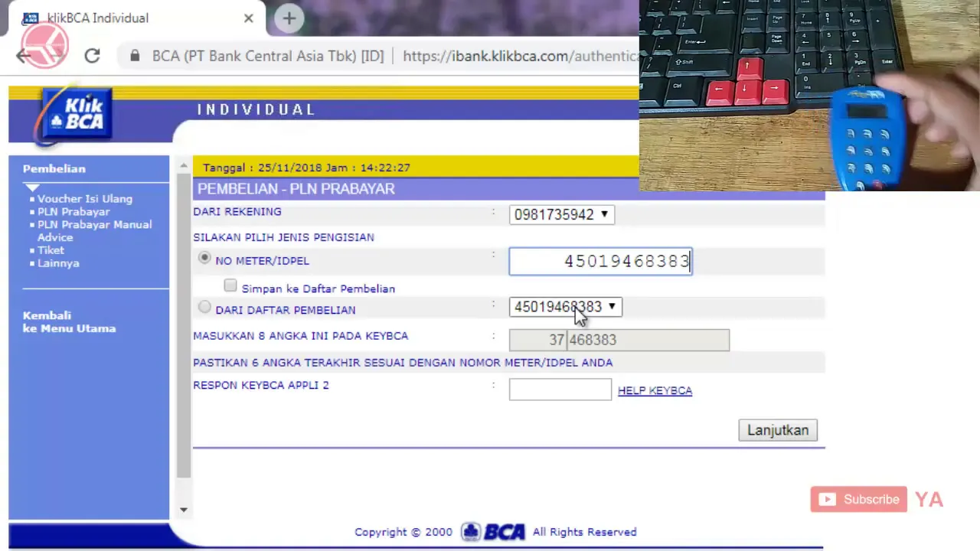Image resolution: width=980 pixels, height=551 pixels.
Task: Click the KlikBCA logo
Action: coord(76,116)
